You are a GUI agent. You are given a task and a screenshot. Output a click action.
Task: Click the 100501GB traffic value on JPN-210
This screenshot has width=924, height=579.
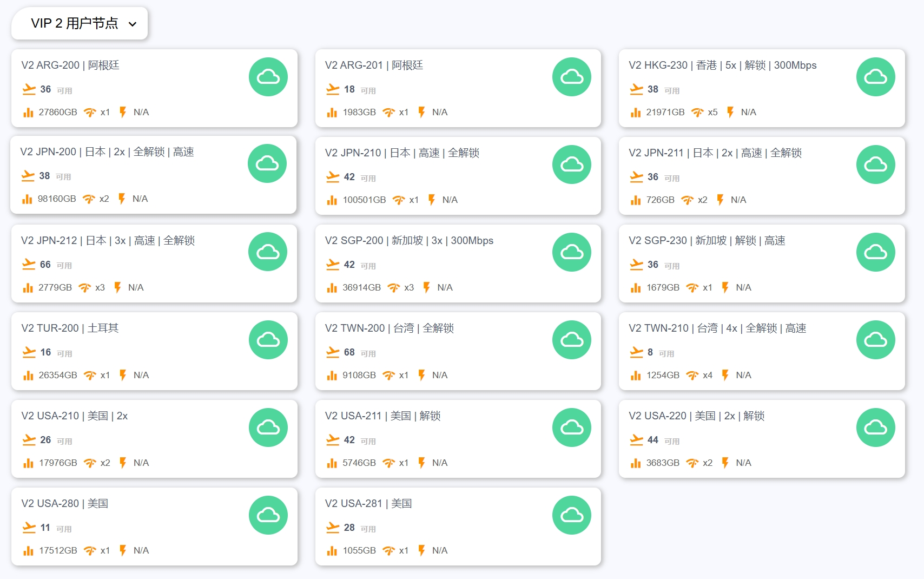(364, 200)
